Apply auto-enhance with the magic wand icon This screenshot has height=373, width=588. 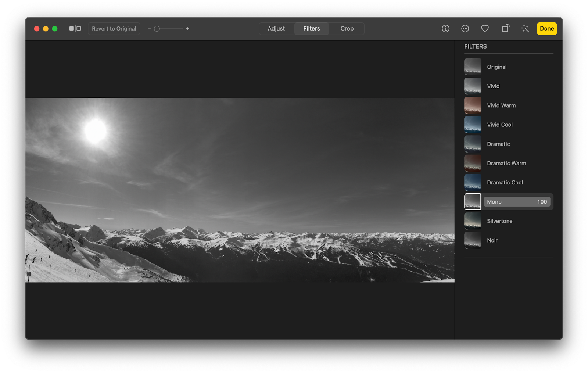click(525, 28)
